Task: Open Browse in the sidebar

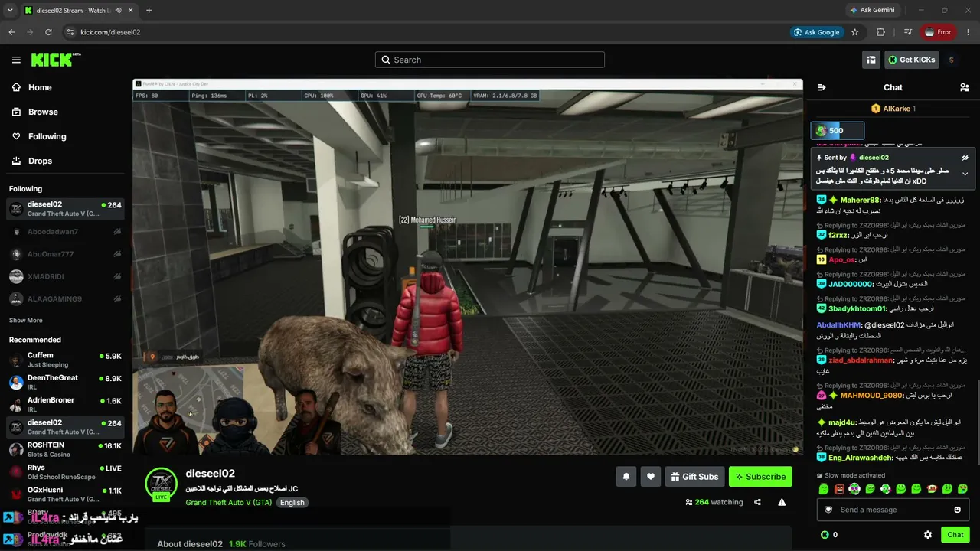Action: coord(43,112)
